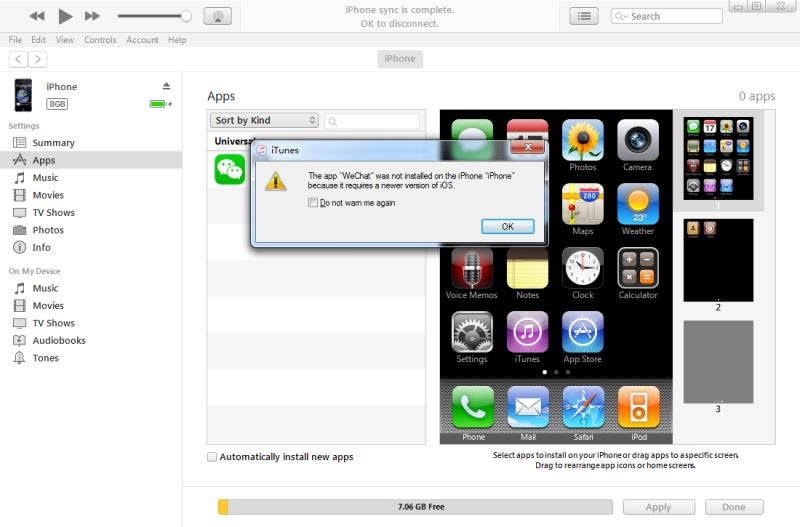Click the Play button in playback controls
This screenshot has height=527, width=800.
click(x=65, y=16)
